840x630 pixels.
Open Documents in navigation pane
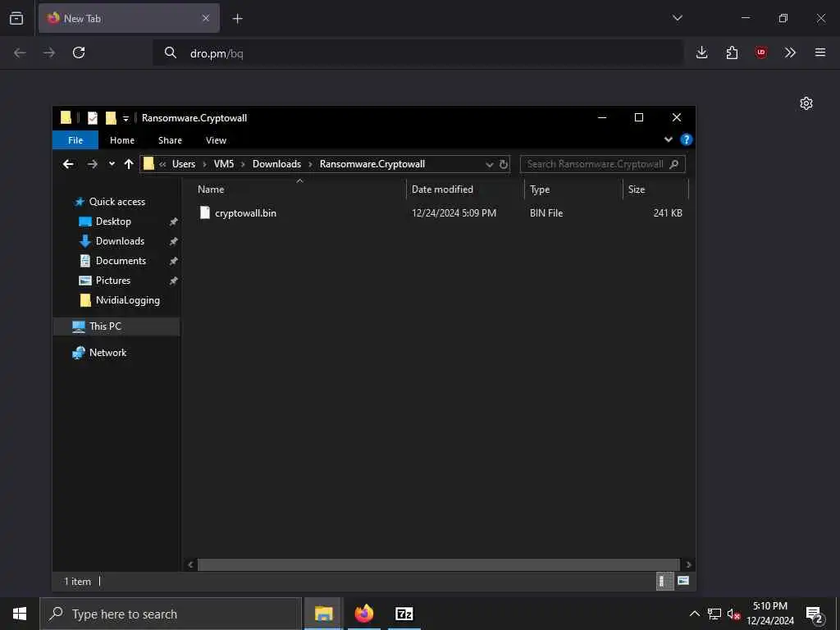121,261
